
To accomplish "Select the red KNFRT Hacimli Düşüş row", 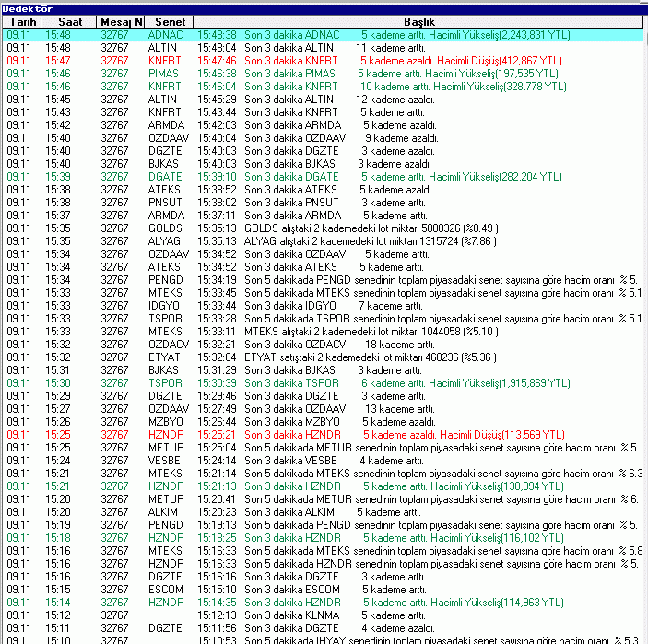I will tap(323, 60).
